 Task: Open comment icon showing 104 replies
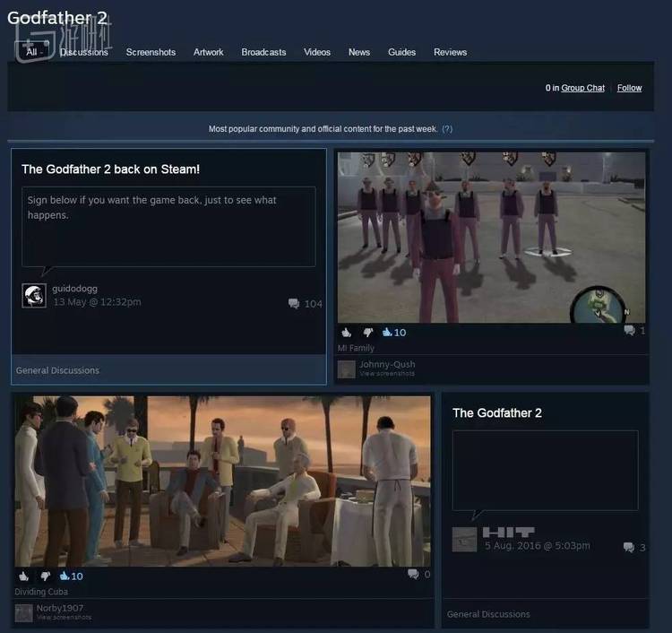coord(294,304)
